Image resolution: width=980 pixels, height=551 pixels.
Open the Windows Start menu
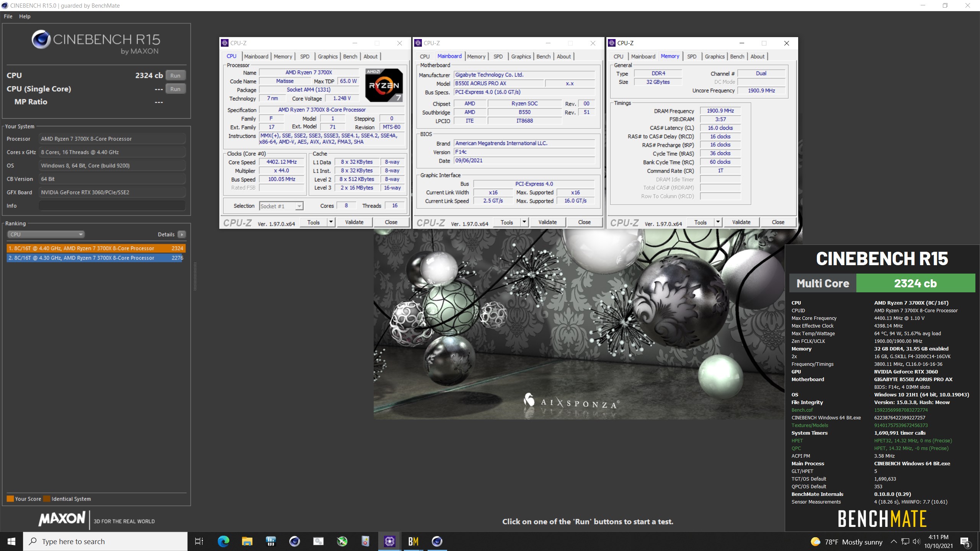coord(11,541)
